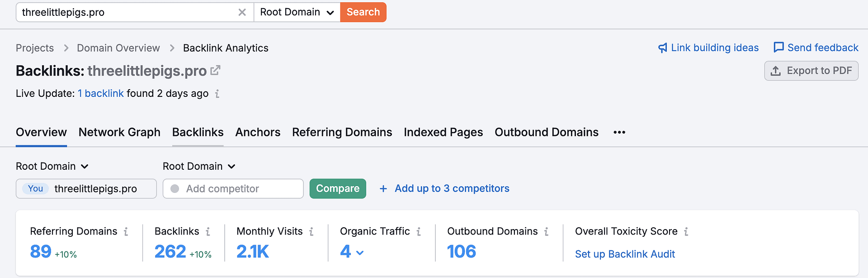Switch to the Network Graph tab
The image size is (868, 278).
119,132
